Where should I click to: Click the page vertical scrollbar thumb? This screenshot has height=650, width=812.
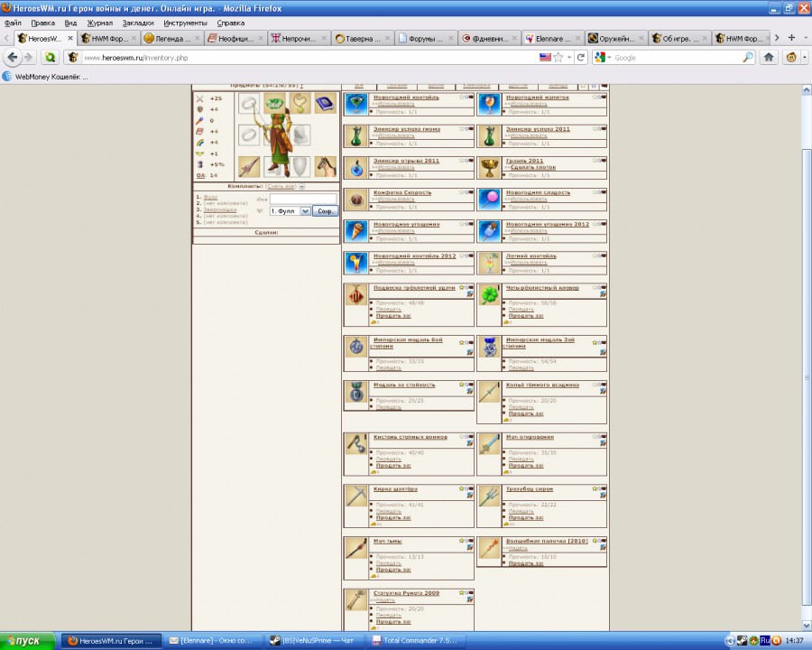(x=807, y=376)
